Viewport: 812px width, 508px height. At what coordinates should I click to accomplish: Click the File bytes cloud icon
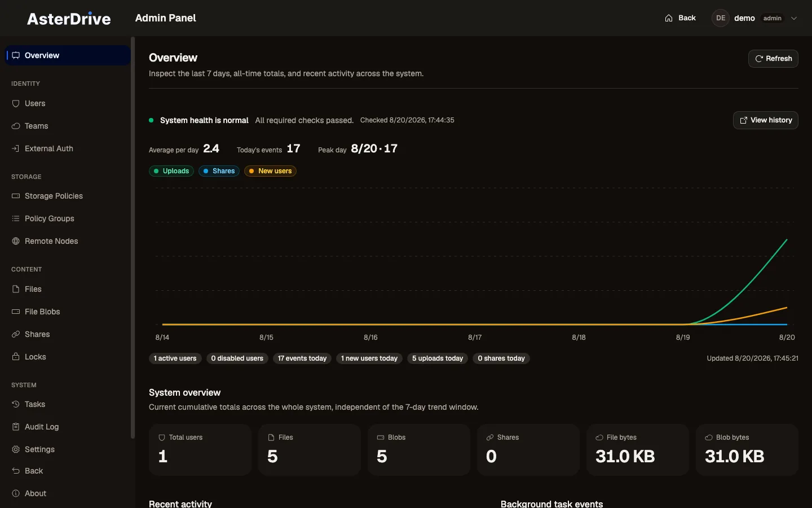coord(599,437)
